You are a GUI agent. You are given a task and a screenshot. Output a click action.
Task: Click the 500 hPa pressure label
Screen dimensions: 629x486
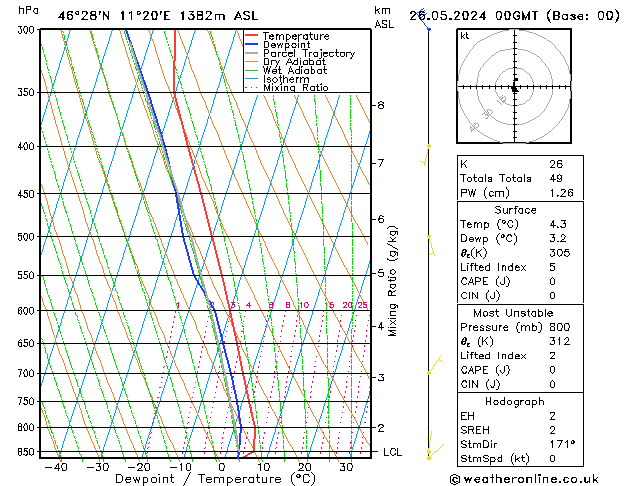tap(28, 237)
